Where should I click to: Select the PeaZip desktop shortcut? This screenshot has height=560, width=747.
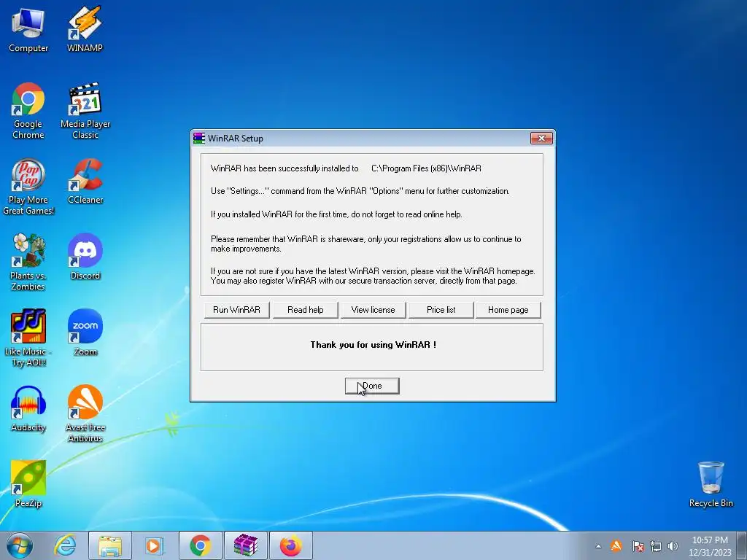(28, 484)
